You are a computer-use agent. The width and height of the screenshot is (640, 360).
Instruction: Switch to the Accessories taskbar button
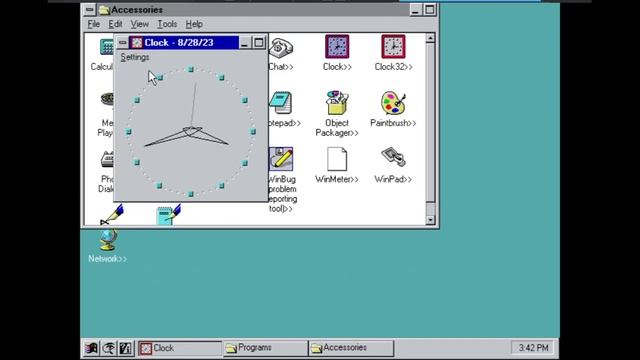351,348
